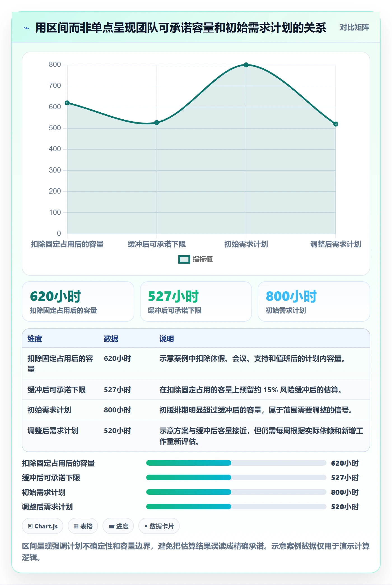Click the 缓冲后可承诺下限 x-axis label
Image resolution: width=392 pixels, height=585 pixels.
click(157, 244)
